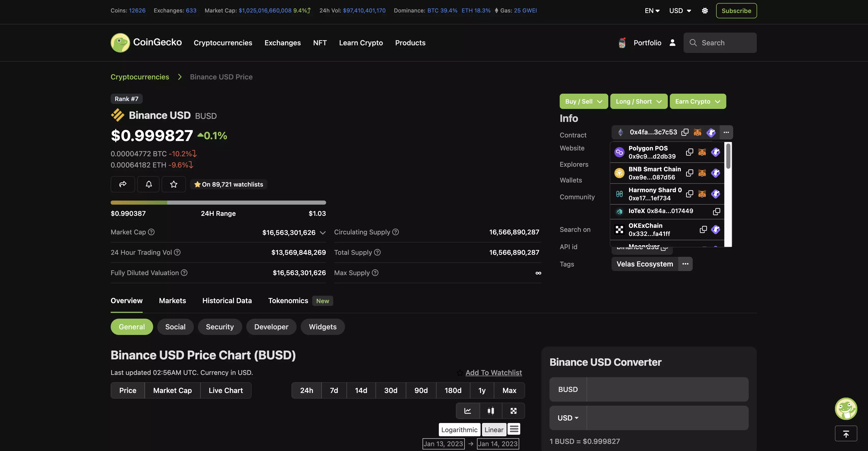Select the Logarithmic chart scale
This screenshot has height=451, width=868.
click(x=459, y=429)
